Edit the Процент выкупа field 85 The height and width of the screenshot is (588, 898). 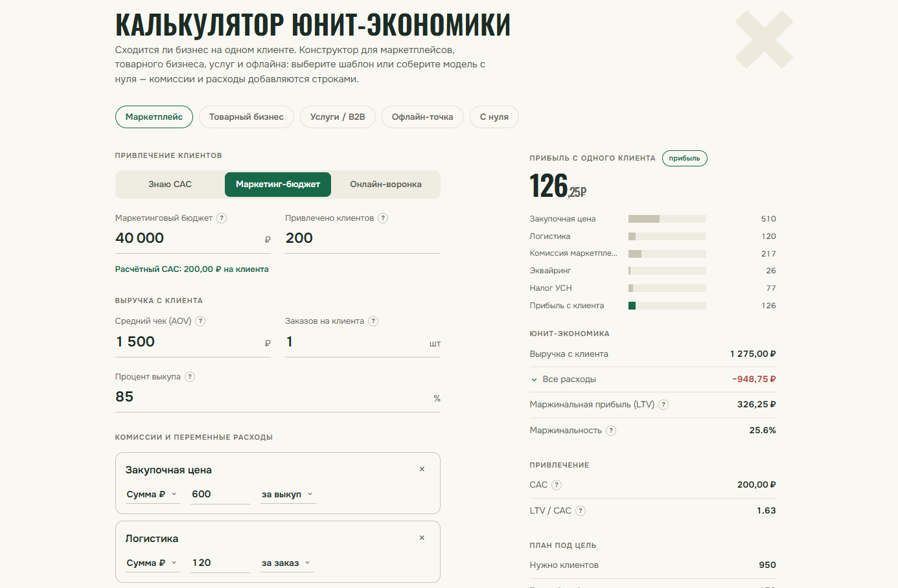(x=278, y=397)
